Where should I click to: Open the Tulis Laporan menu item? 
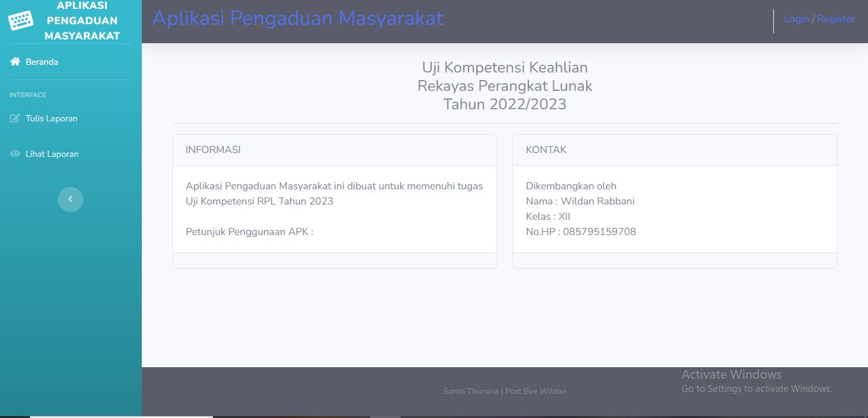pos(71,118)
